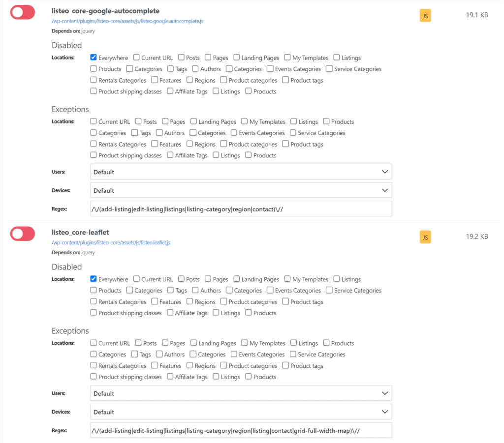Open the listeo.google.autocomplete.js file link
Viewport: 504px width, 443px height.
(x=127, y=21)
